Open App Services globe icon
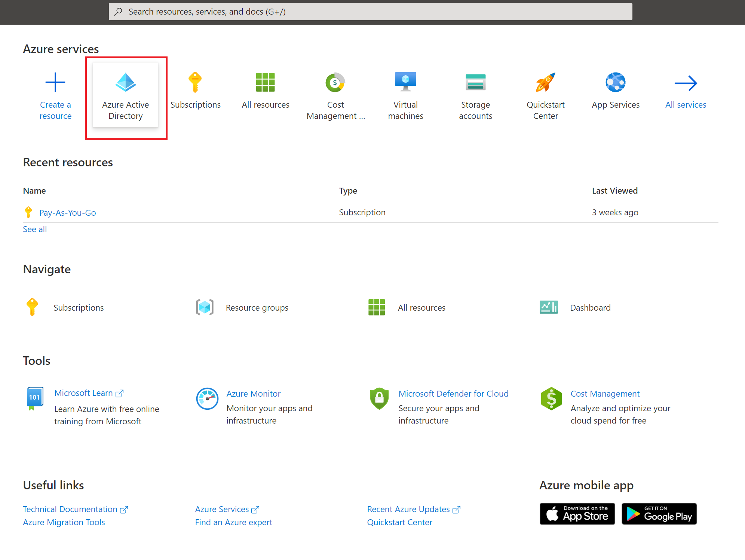 tap(616, 82)
